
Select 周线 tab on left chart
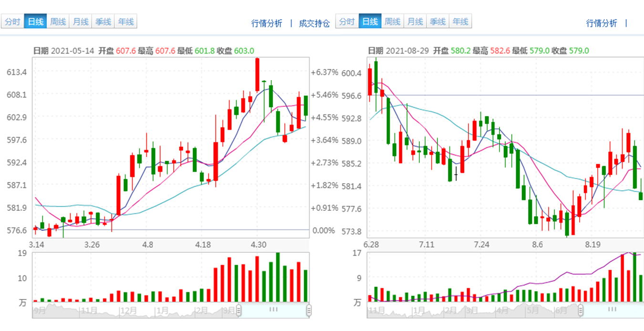[x=58, y=22]
